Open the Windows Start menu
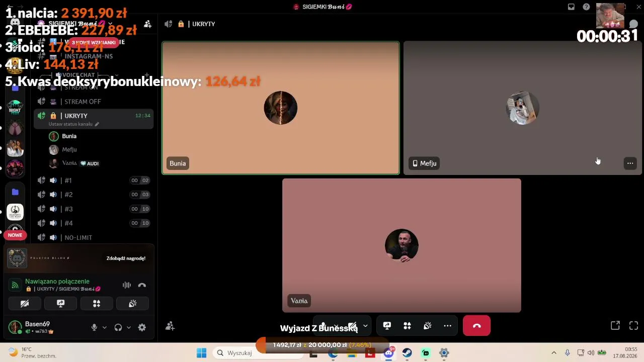644x362 pixels. click(x=201, y=353)
